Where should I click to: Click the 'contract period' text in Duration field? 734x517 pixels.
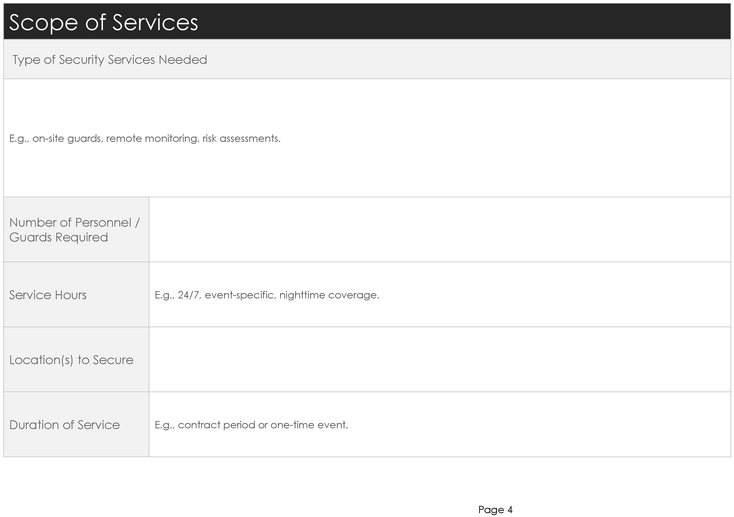pyautogui.click(x=216, y=425)
